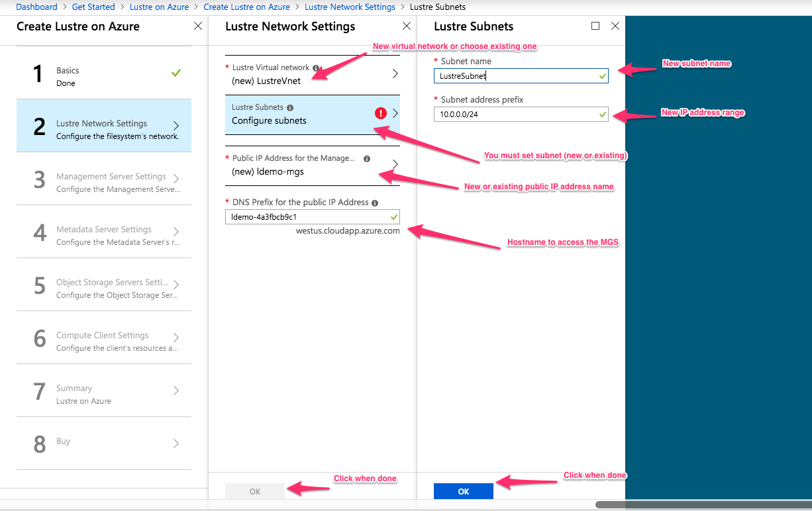The height and width of the screenshot is (511, 812).
Task: Maximize the Lustre Subnets blade
Action: 595,26
